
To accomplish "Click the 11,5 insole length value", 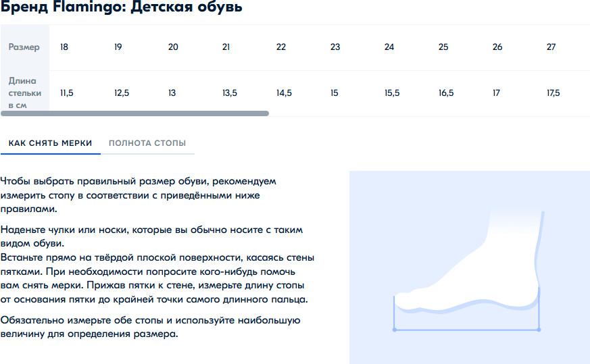I will pos(67,93).
